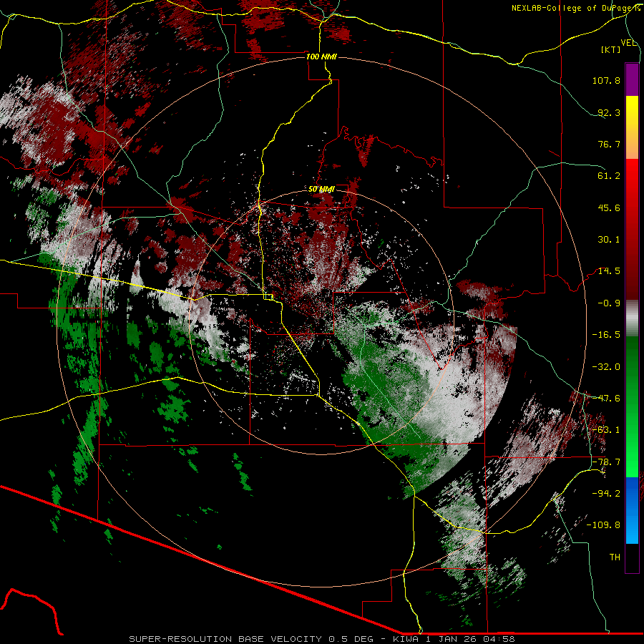Select the -94.2 legend value
The width and height of the screenshot is (644, 644).
tap(606, 493)
